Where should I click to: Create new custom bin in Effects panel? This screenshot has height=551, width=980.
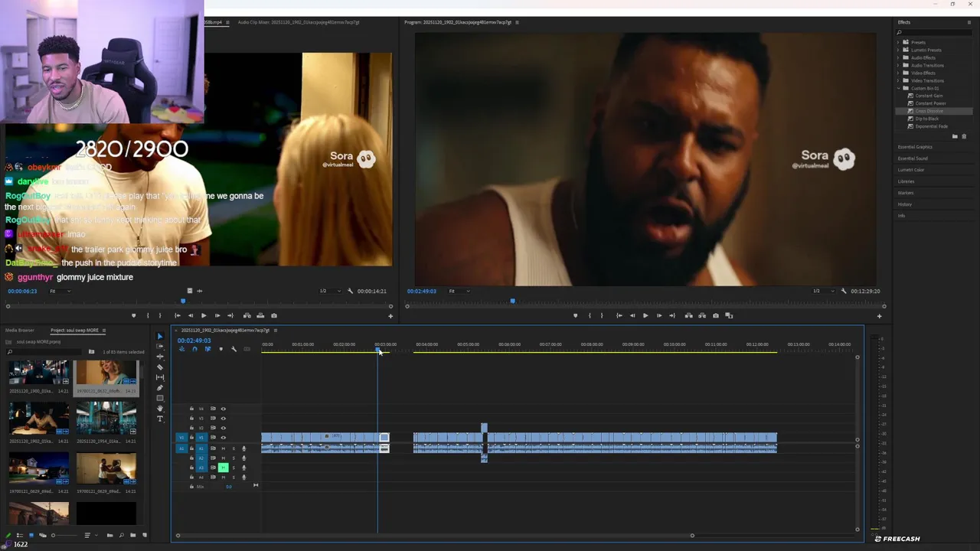(955, 136)
